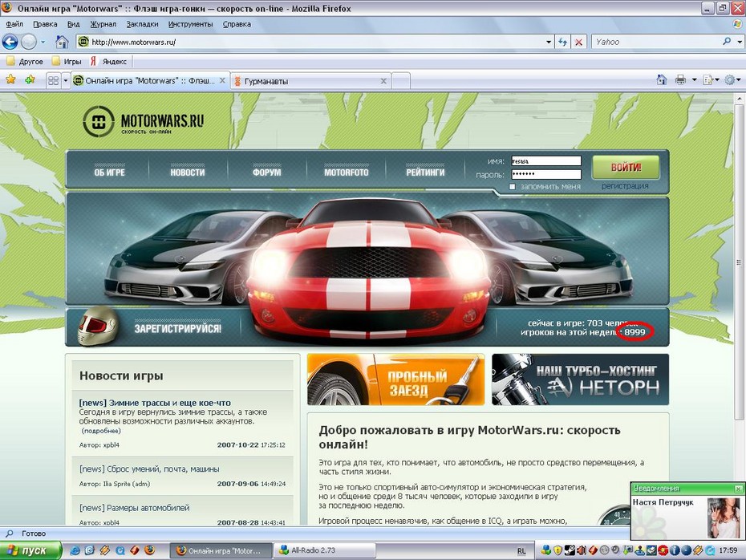Open the Яндекс bookmark
The width and height of the screenshot is (746, 560).
[108, 62]
